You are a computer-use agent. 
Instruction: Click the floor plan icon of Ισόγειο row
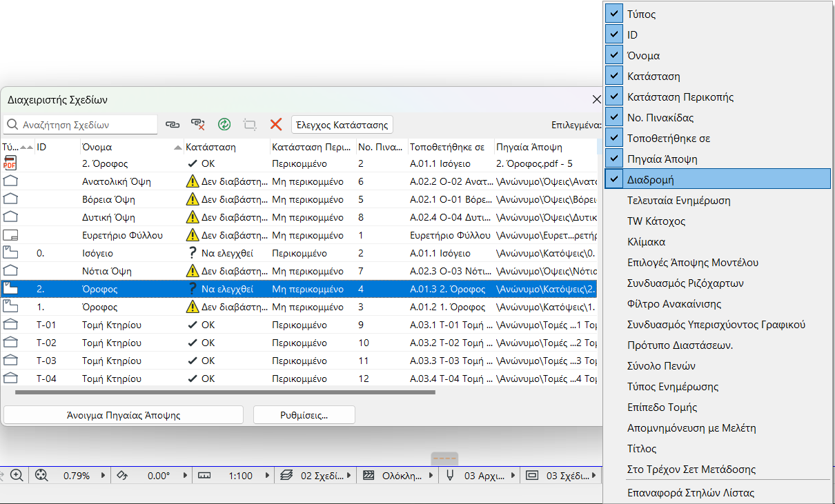(10, 253)
